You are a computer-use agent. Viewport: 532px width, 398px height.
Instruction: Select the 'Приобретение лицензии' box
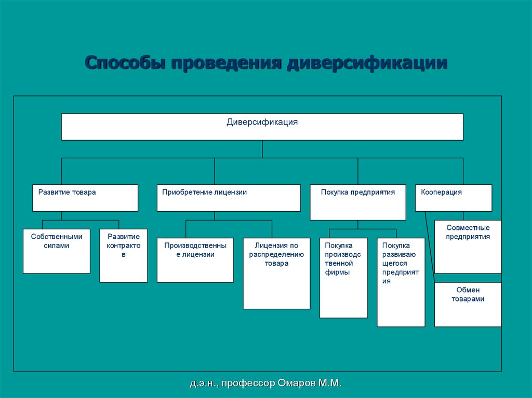coord(229,198)
